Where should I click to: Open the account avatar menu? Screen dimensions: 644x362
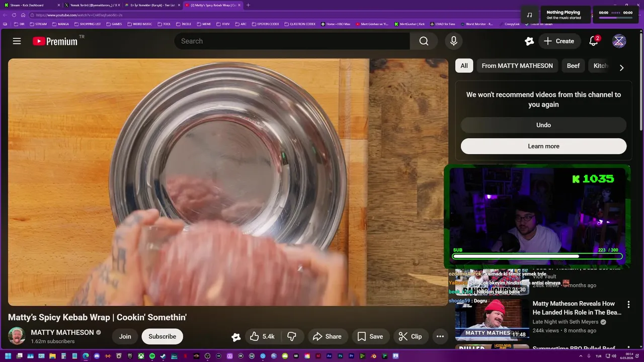pyautogui.click(x=619, y=41)
